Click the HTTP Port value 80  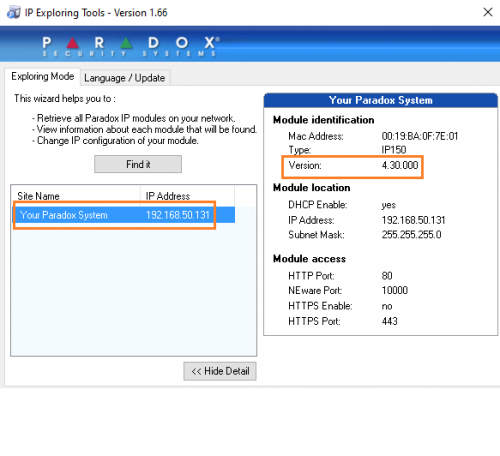point(387,276)
